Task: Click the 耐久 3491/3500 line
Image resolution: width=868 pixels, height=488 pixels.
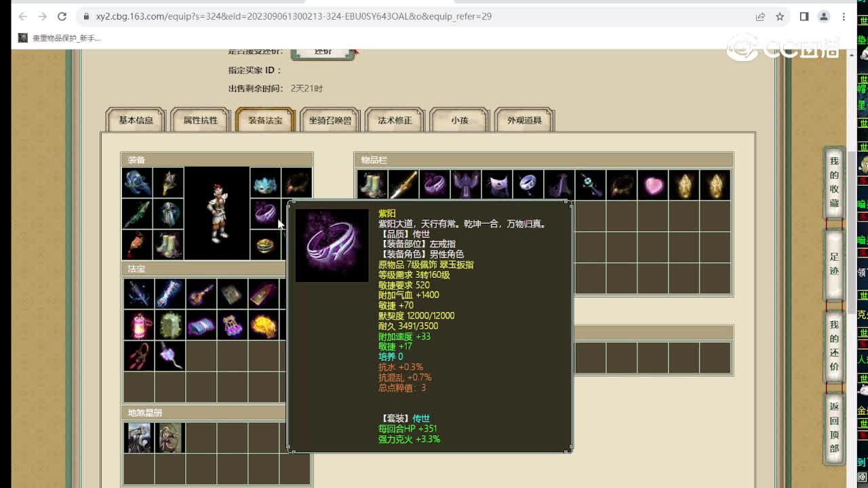Action: [408, 326]
